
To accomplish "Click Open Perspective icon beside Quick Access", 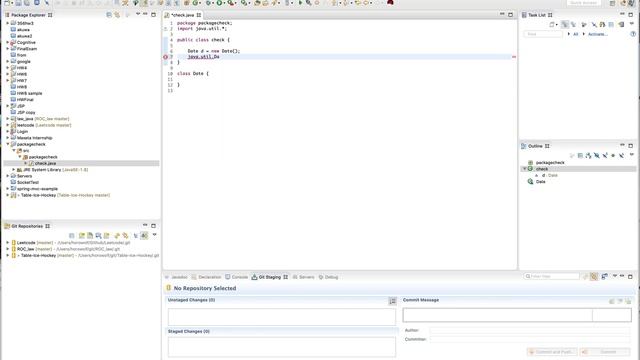I will click(x=613, y=3).
